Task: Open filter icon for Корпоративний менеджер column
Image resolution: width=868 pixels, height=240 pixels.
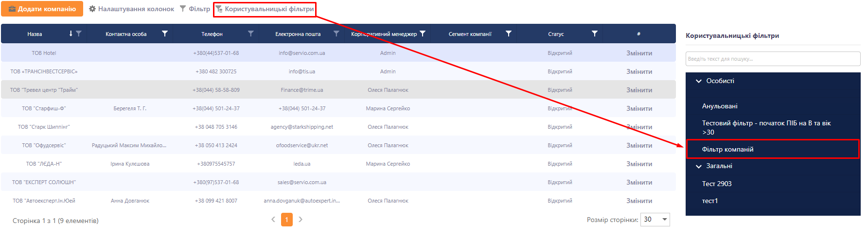Action: pos(423,34)
